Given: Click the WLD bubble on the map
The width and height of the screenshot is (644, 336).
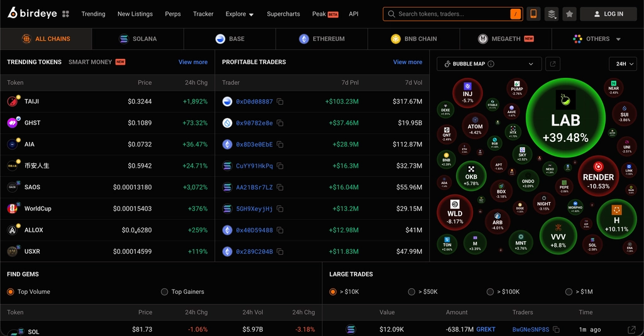Looking at the screenshot, I should 455,212.
